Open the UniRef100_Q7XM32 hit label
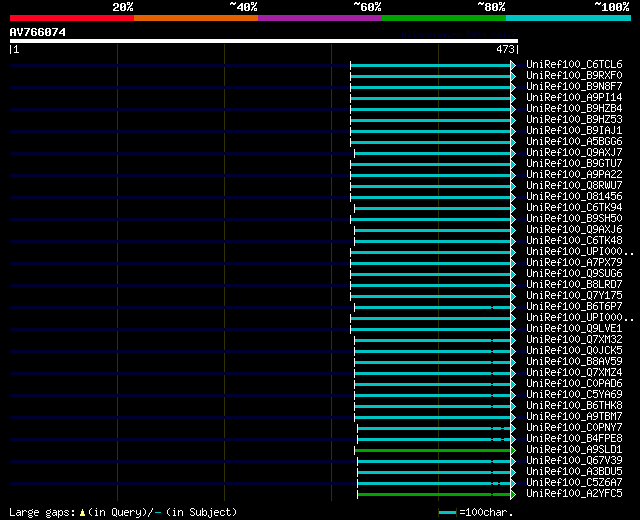 574,340
